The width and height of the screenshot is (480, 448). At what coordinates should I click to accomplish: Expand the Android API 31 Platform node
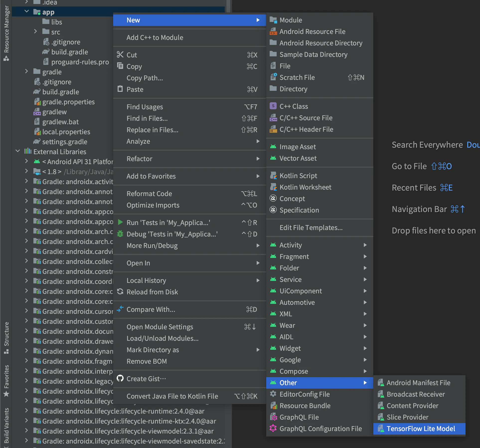26,161
